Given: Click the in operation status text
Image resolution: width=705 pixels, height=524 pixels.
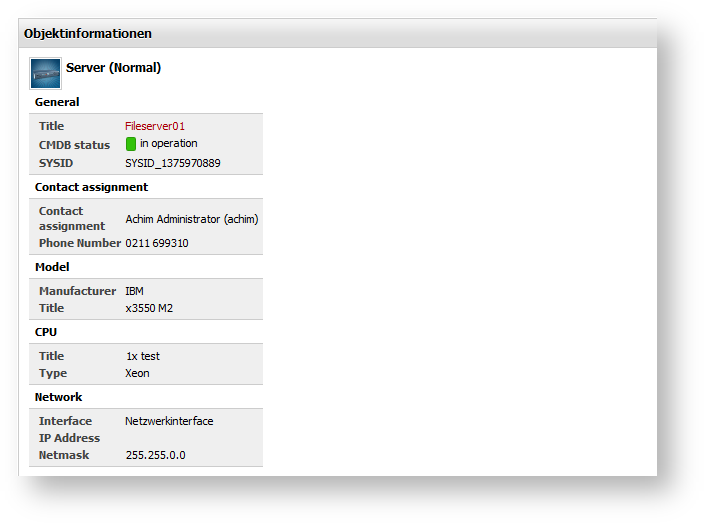Looking at the screenshot, I should tap(168, 143).
